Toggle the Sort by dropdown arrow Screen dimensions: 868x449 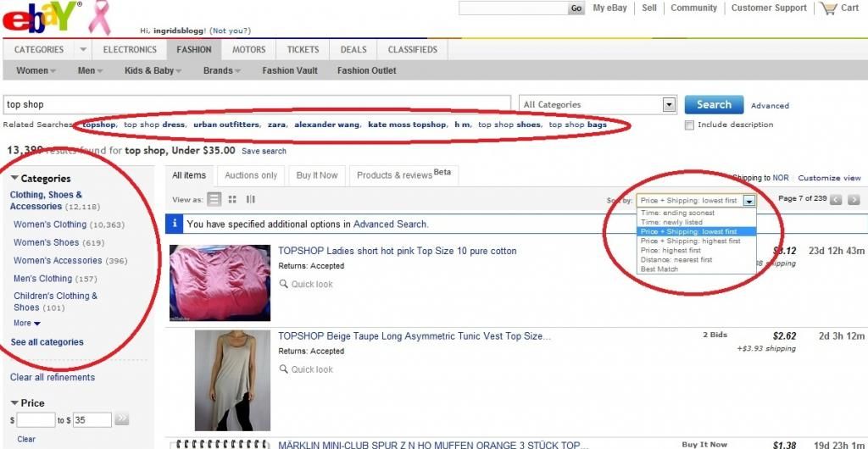coord(749,201)
